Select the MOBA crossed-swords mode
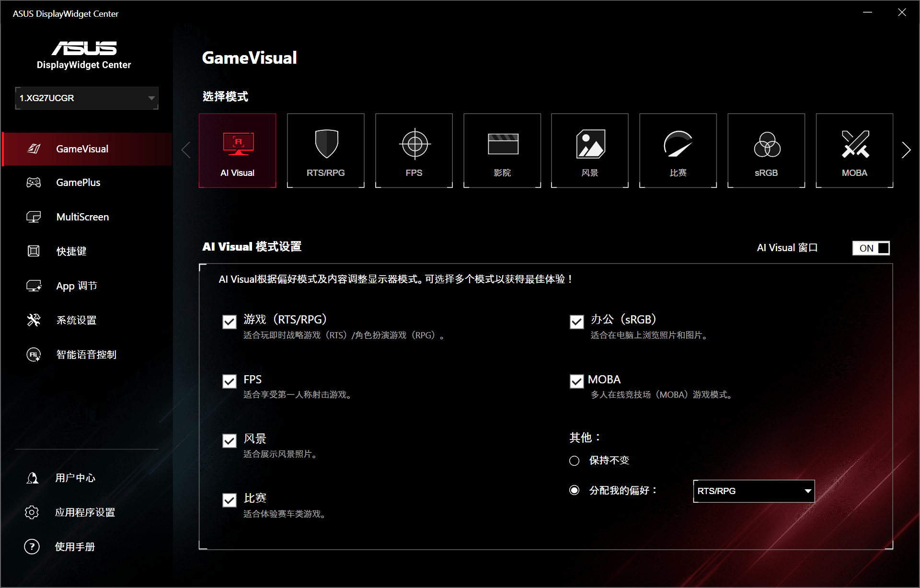Image resolution: width=920 pixels, height=588 pixels. [854, 150]
